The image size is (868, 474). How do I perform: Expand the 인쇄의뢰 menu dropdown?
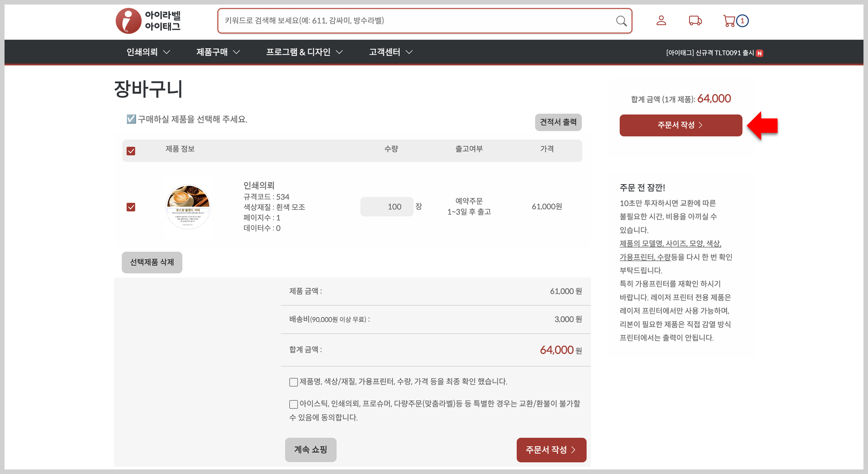point(148,52)
